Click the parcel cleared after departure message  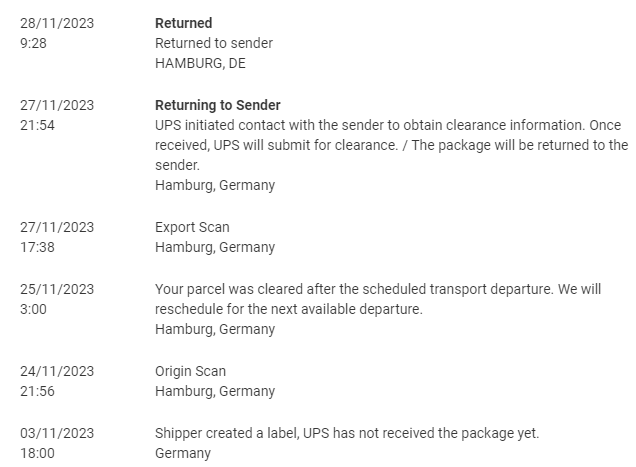378,299
